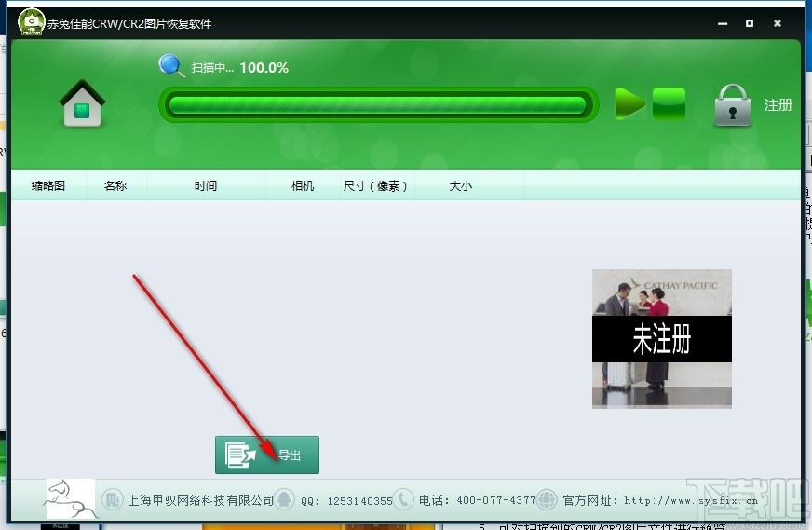Maximize the recovery software window
This screenshot has width=812, height=530.
[x=750, y=24]
